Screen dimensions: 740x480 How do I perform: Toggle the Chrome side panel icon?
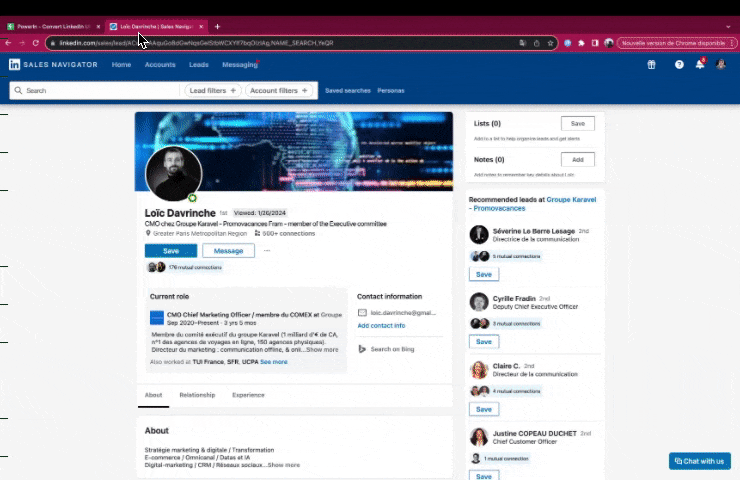(595, 43)
